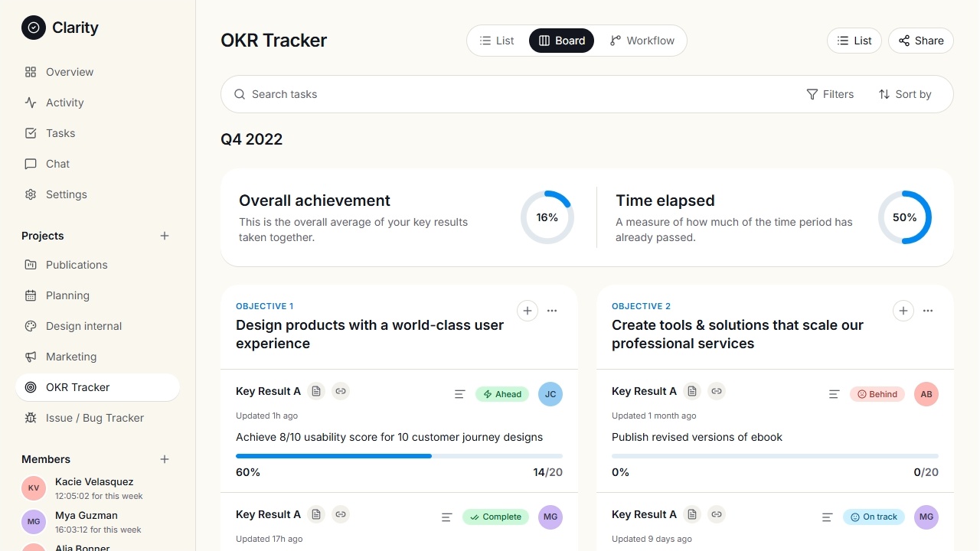
Task: Open the document icon on the ebook key result
Action: (692, 391)
